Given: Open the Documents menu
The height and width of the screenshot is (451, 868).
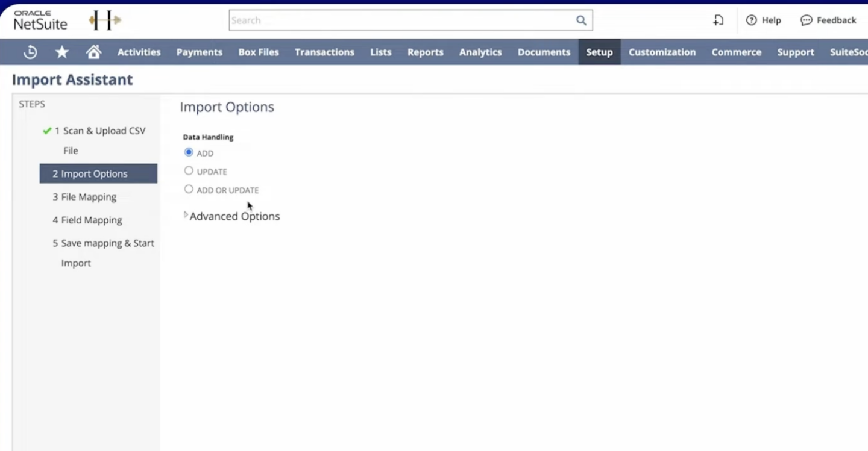Looking at the screenshot, I should click(544, 52).
